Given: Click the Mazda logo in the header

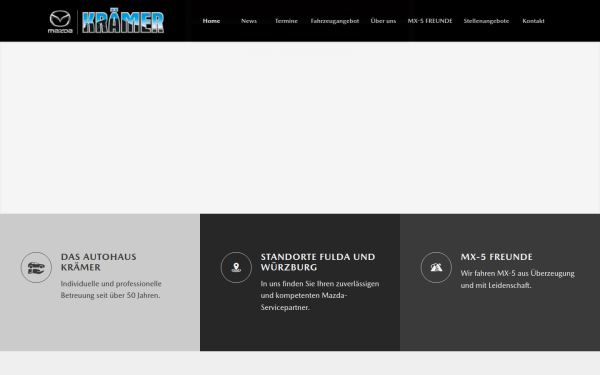Looking at the screenshot, I should click(60, 22).
